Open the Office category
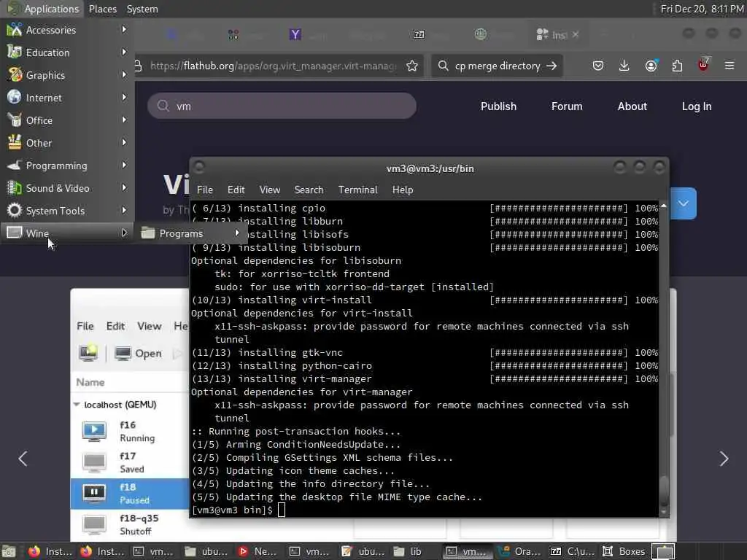 [x=67, y=120]
